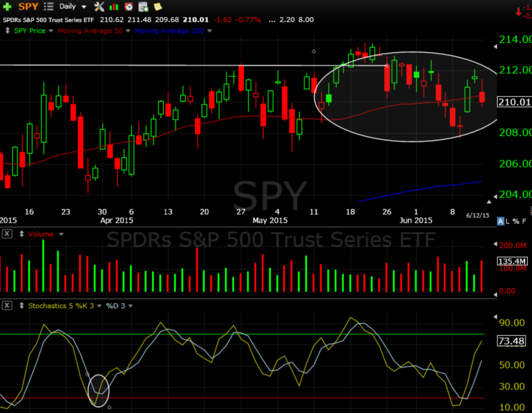Click the 30.00 stochastics axis label
This screenshot has width=532, height=413.
[x=512, y=386]
